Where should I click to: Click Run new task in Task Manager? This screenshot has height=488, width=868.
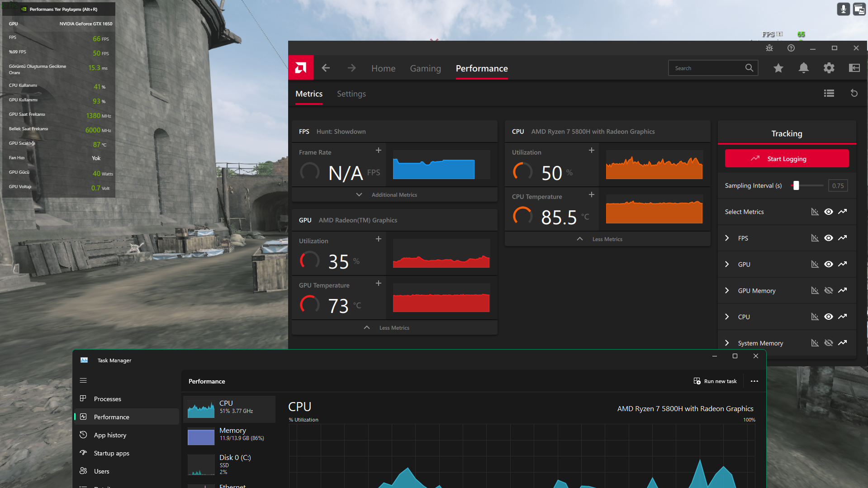point(715,381)
